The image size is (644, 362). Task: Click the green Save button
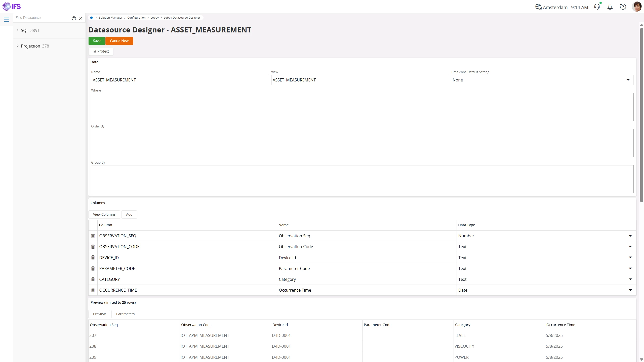[97, 41]
